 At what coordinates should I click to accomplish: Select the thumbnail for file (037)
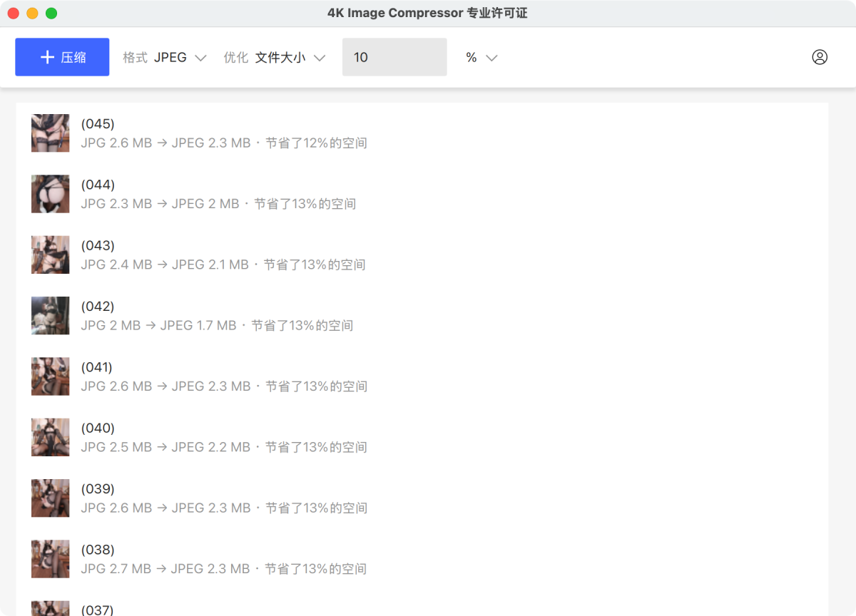click(x=50, y=608)
